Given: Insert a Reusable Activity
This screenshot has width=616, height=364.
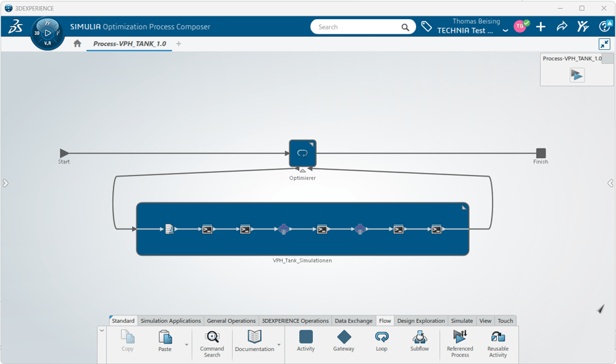Looking at the screenshot, I should (498, 344).
